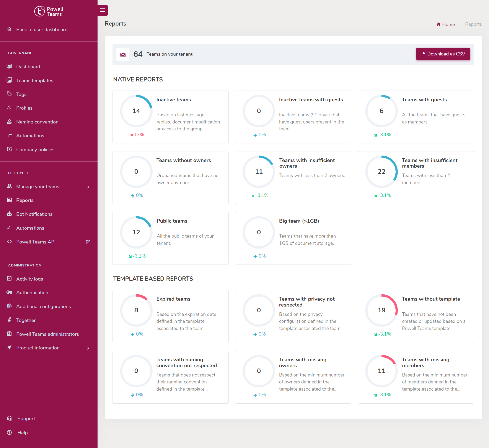This screenshot has height=448, width=489.
Task: Click the home icon in the breadcrumb
Action: coord(438,24)
